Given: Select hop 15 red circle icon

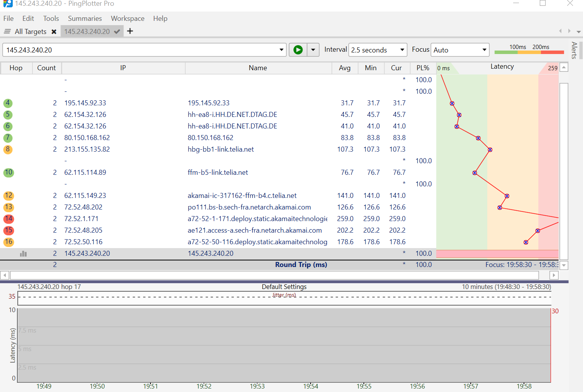Looking at the screenshot, I should coord(8,230).
